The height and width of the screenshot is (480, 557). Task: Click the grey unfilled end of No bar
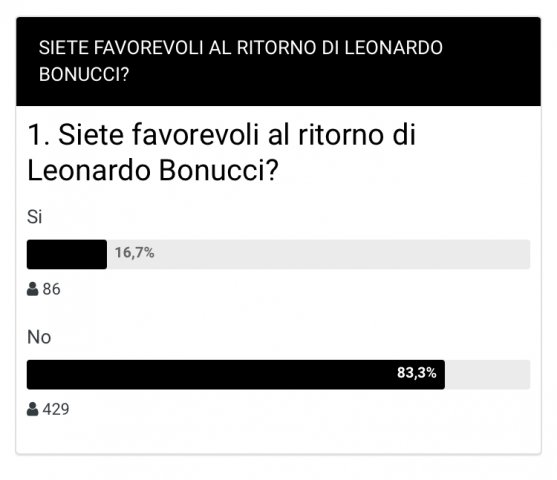[487, 374]
